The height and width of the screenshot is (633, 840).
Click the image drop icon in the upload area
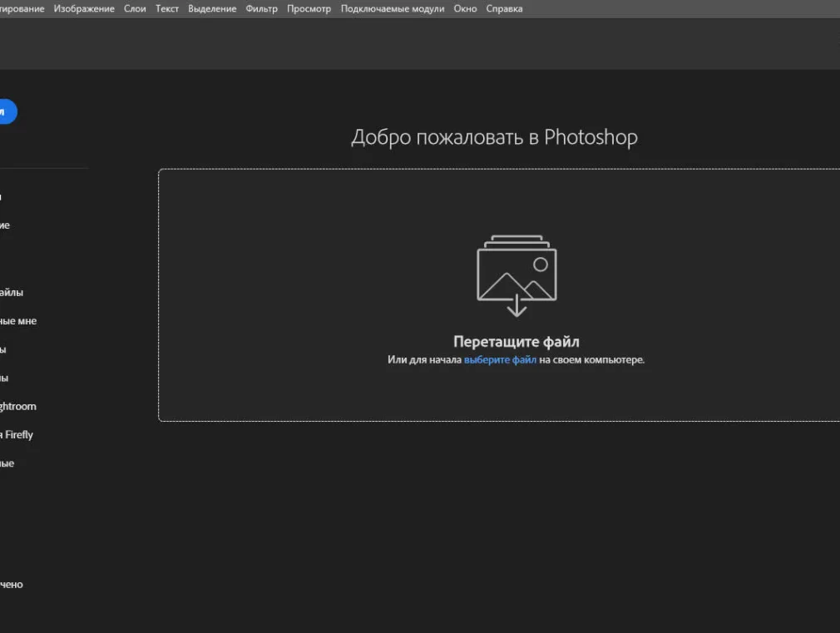[516, 276]
